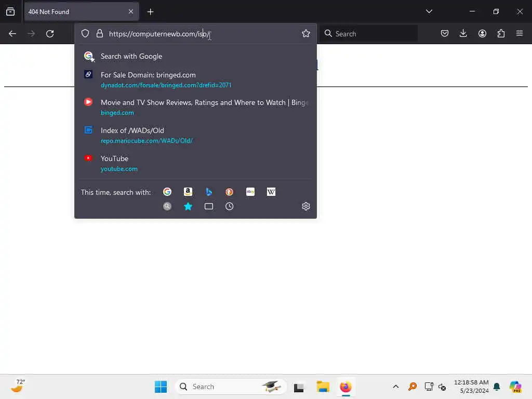Open the YouTube suggestion
Image resolution: width=532 pixels, height=399 pixels.
coord(195,163)
